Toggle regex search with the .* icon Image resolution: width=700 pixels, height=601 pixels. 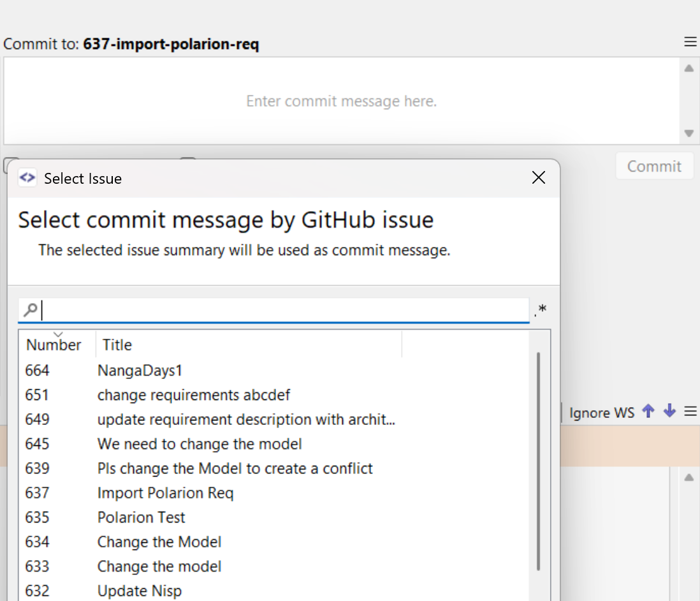[540, 309]
